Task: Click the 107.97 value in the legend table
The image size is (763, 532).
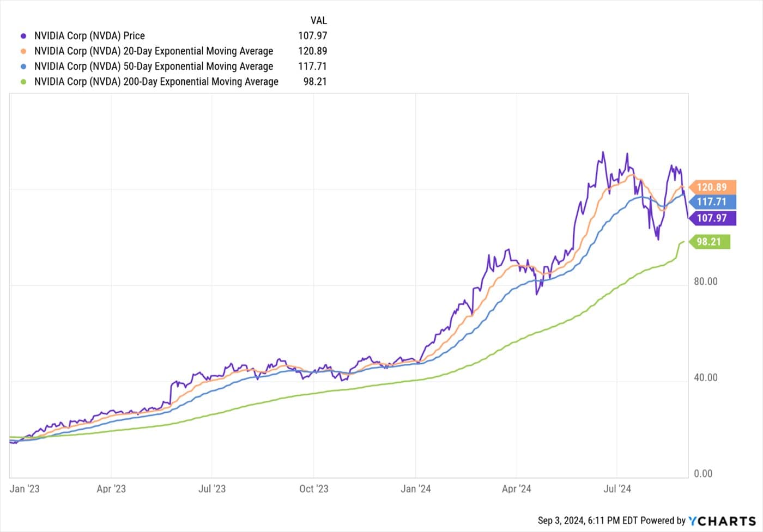Action: (x=312, y=36)
